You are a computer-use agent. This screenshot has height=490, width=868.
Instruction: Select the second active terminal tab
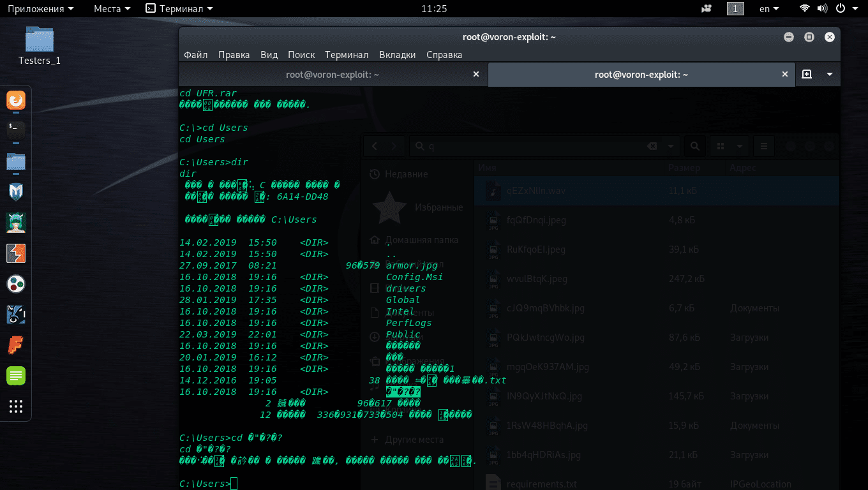641,74
